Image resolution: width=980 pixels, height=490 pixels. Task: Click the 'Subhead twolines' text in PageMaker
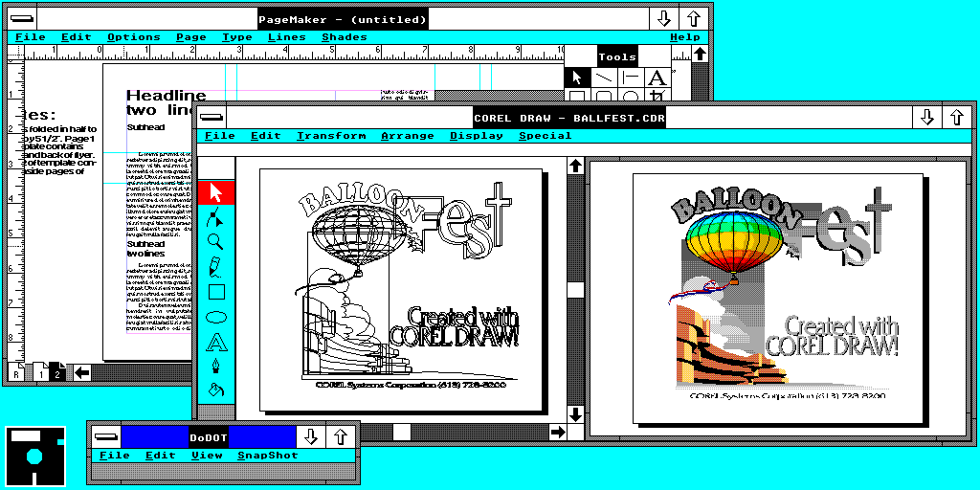(x=145, y=249)
